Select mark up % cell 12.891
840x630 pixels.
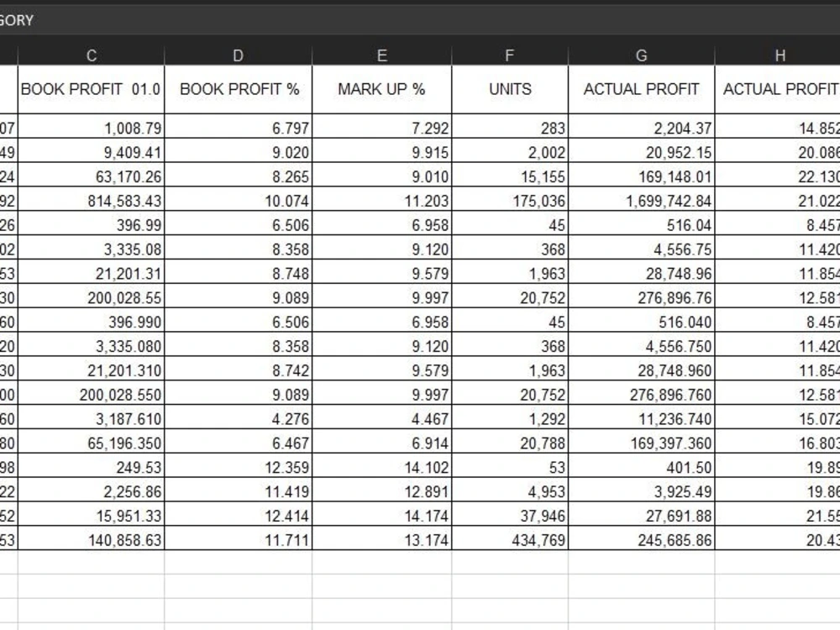(382, 490)
